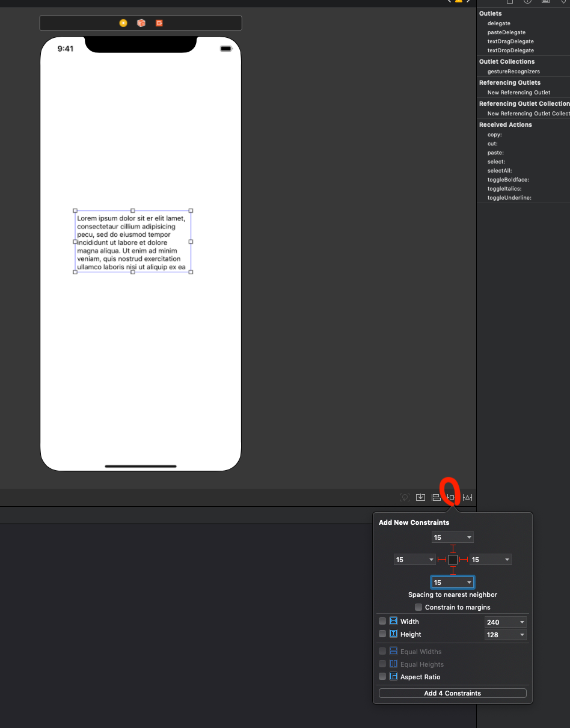Click the Equal Widths constraint icon
Screen dimensions: 570x728
(x=394, y=652)
